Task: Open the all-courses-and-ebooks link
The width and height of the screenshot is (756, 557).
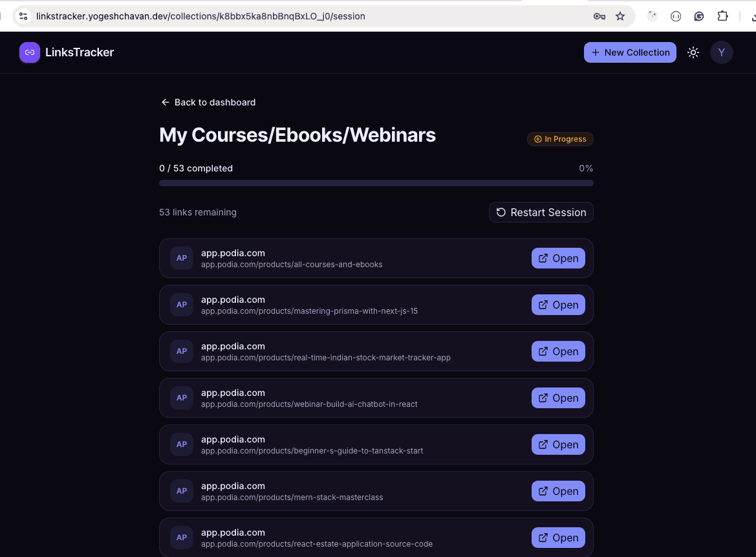Action: (x=558, y=259)
